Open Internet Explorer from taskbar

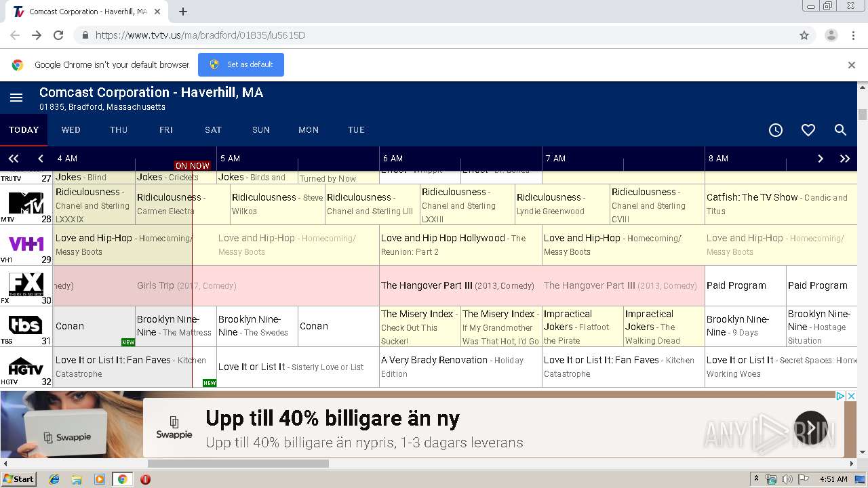pyautogui.click(x=54, y=479)
